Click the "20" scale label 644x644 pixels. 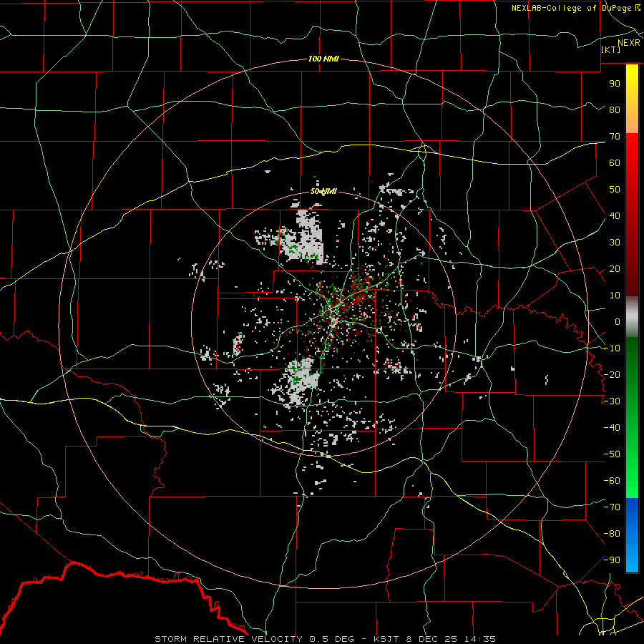[615, 269]
